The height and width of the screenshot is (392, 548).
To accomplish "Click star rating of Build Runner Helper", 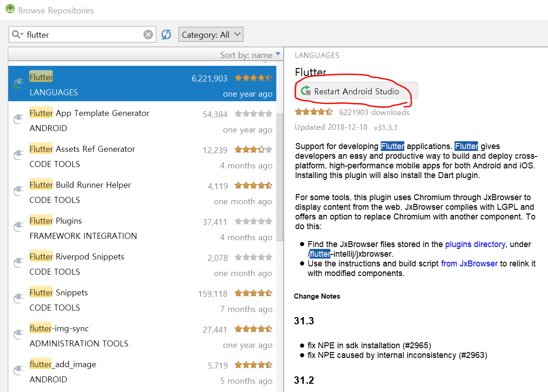I will (x=253, y=185).
